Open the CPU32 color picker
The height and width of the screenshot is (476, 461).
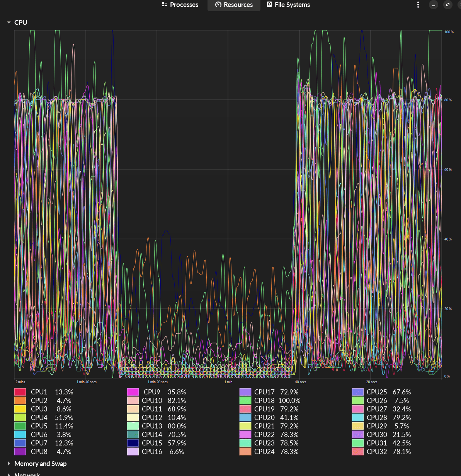[x=358, y=452]
